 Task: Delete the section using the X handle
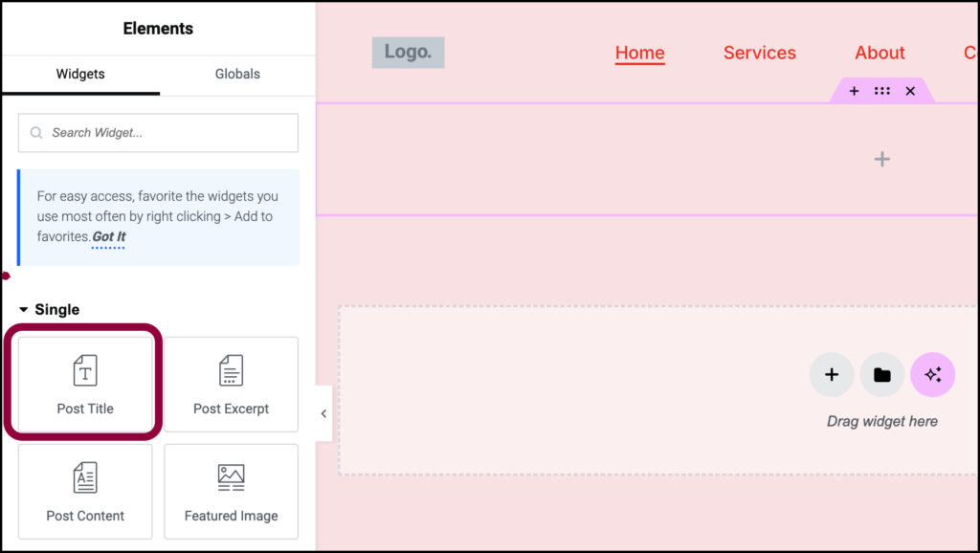tap(909, 90)
